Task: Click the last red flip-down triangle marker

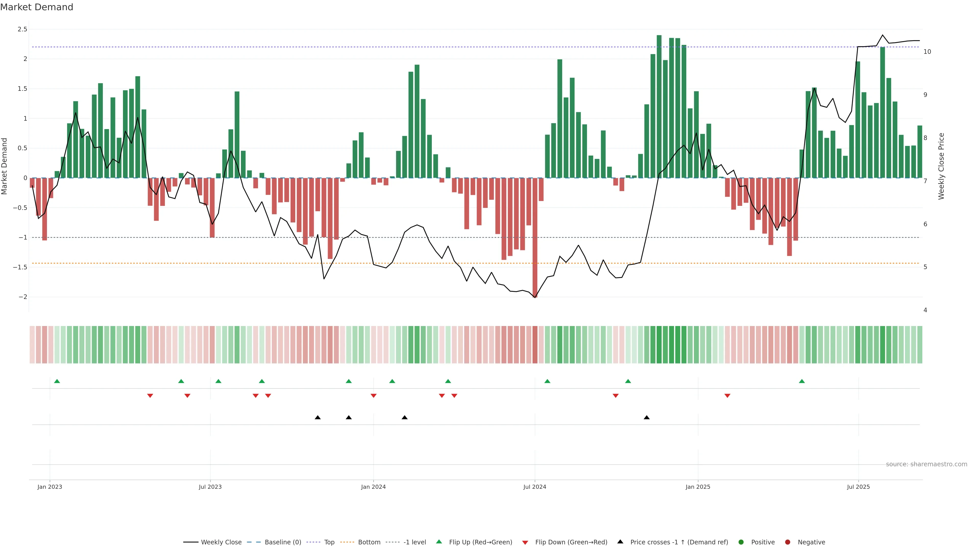Action: pyautogui.click(x=727, y=396)
